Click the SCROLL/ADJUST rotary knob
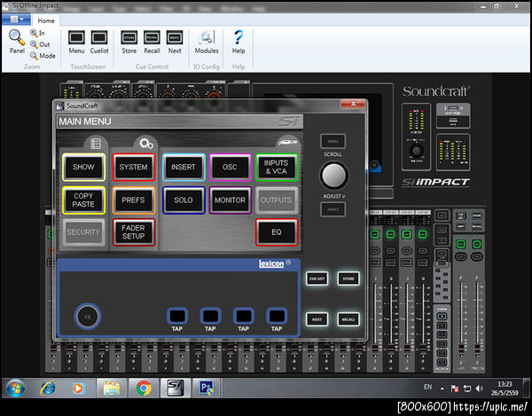 [334, 176]
